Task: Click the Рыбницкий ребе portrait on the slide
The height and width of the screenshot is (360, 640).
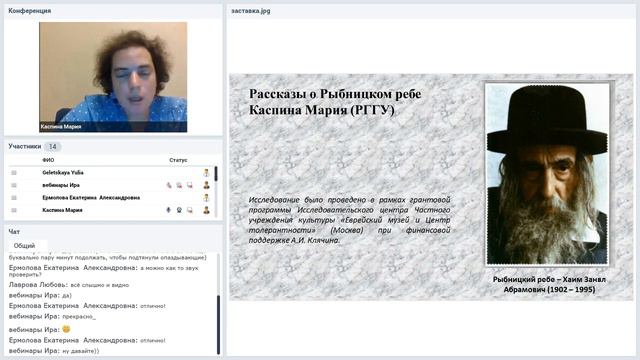Action: pos(547,174)
